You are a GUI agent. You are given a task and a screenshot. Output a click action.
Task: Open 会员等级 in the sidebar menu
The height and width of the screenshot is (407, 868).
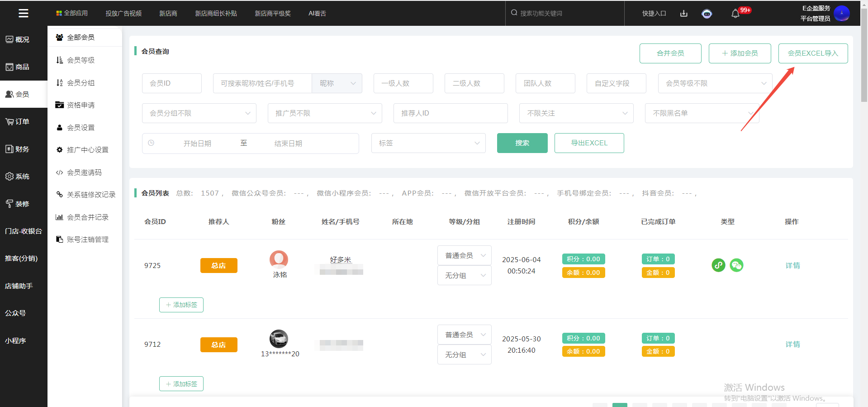[x=81, y=60]
